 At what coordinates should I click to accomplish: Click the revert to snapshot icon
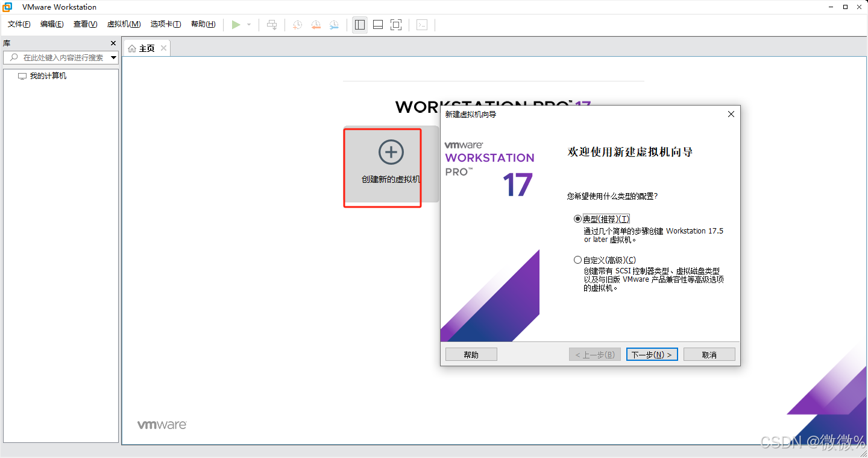[x=316, y=25]
